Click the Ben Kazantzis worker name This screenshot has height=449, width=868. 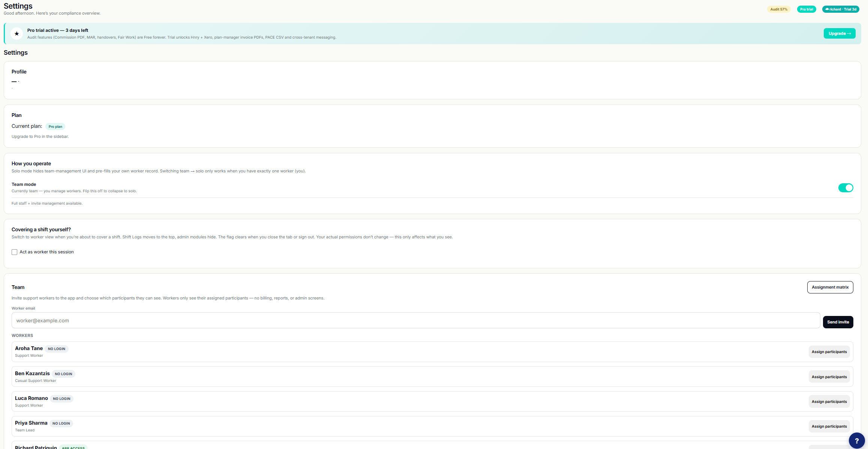point(32,374)
